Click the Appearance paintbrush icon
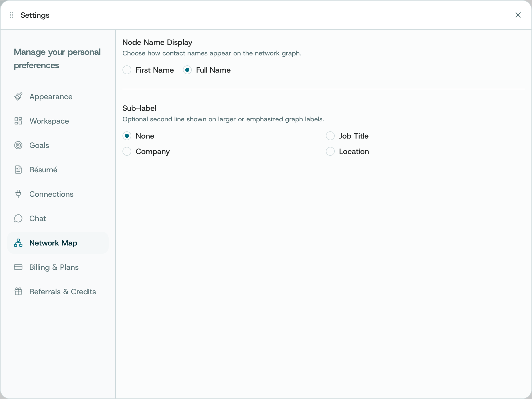 (18, 97)
